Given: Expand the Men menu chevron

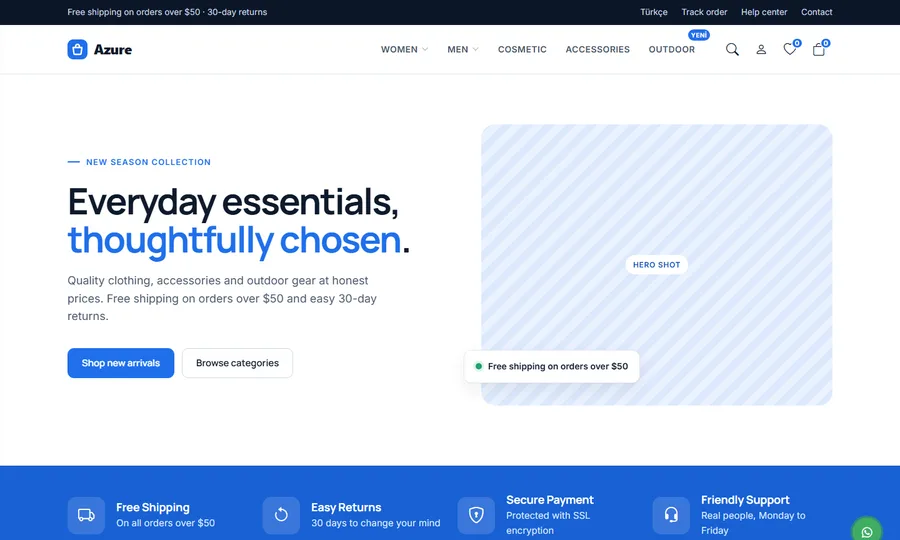Looking at the screenshot, I should (475, 49).
